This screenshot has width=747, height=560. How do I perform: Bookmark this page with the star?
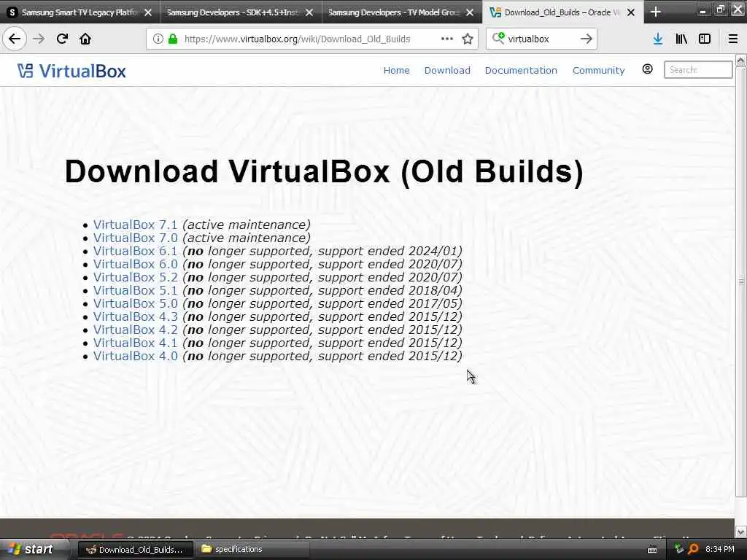[468, 39]
